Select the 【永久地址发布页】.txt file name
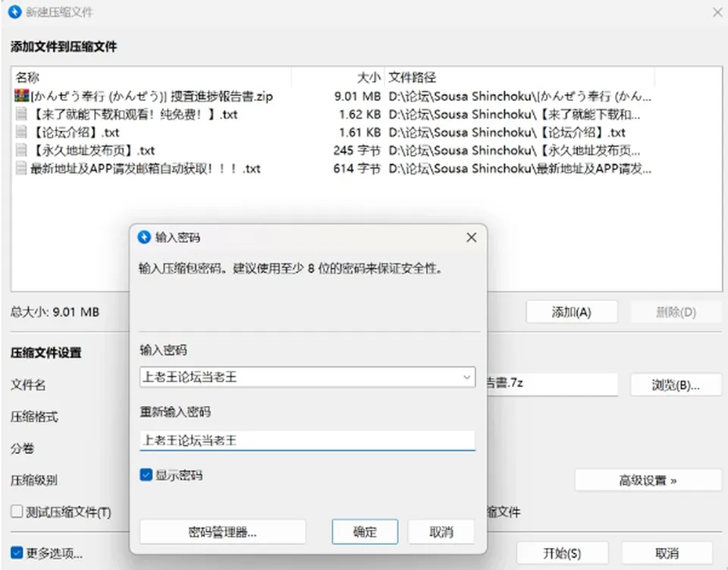The width and height of the screenshot is (728, 570). (x=93, y=150)
